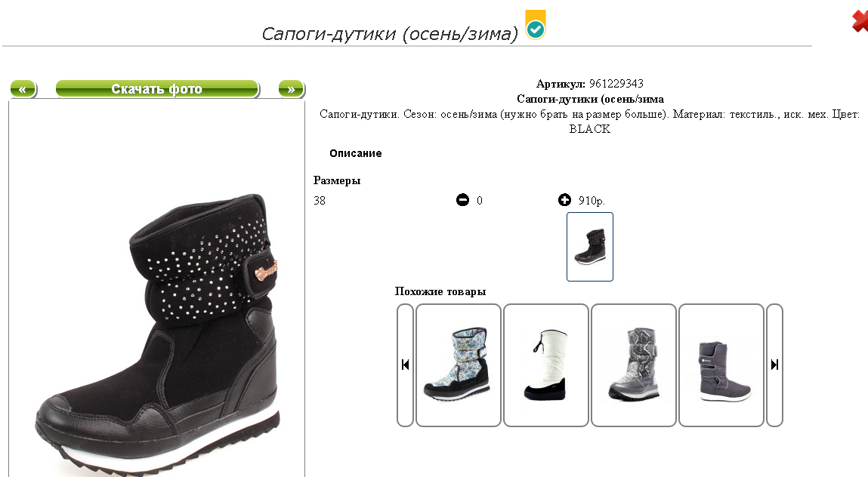The width and height of the screenshot is (868, 477).
Task: Show the next product photo with the » button
Action: click(x=291, y=88)
